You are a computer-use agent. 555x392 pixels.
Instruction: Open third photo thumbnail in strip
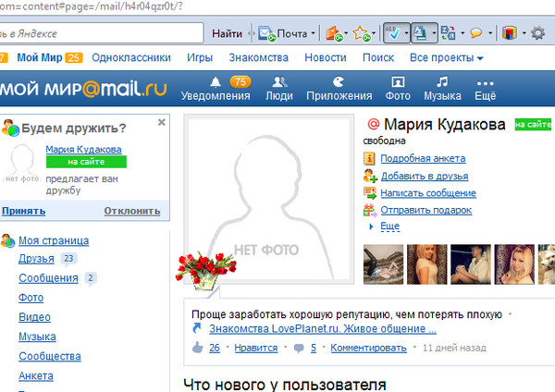click(x=471, y=264)
